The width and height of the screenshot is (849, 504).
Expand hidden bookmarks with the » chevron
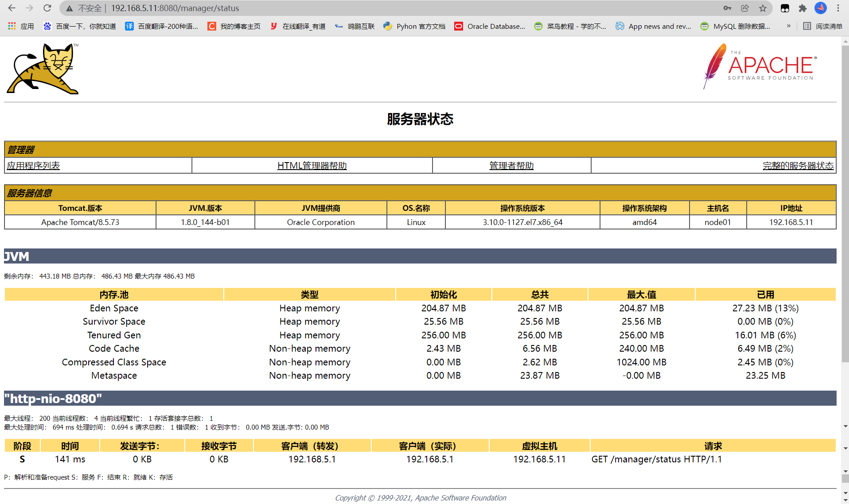click(x=789, y=26)
